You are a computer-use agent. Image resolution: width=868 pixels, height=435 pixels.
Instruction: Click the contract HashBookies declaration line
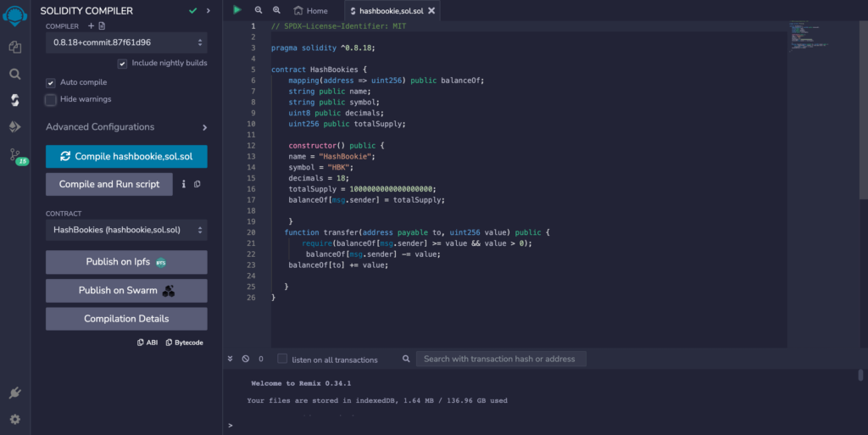(319, 70)
